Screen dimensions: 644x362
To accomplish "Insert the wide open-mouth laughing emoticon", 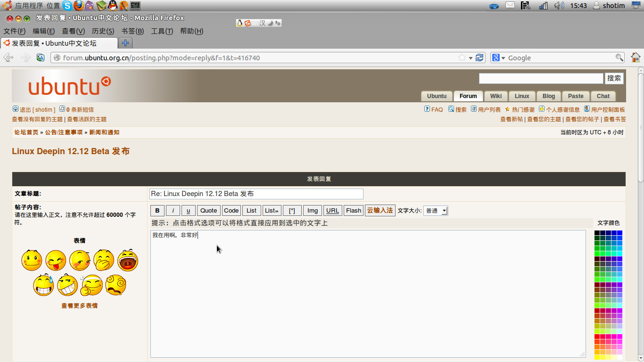I will [x=128, y=260].
